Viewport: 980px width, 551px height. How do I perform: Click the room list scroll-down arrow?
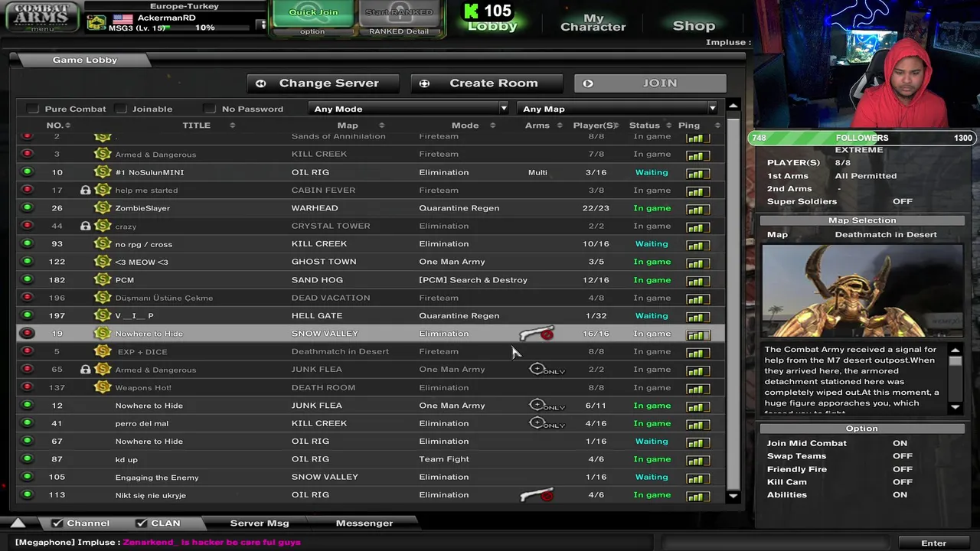coord(733,497)
